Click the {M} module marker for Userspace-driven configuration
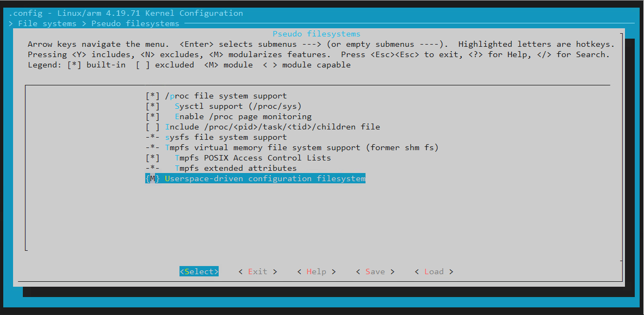The height and width of the screenshot is (315, 644). click(152, 178)
